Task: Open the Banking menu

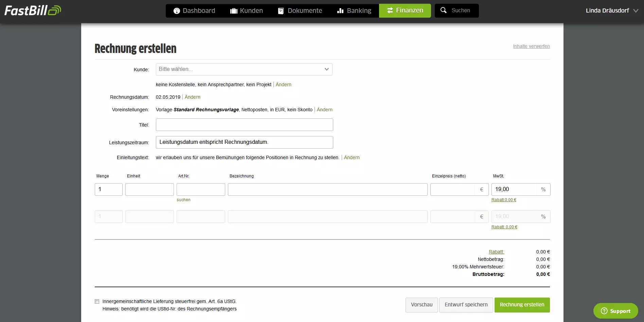Action: tap(354, 11)
